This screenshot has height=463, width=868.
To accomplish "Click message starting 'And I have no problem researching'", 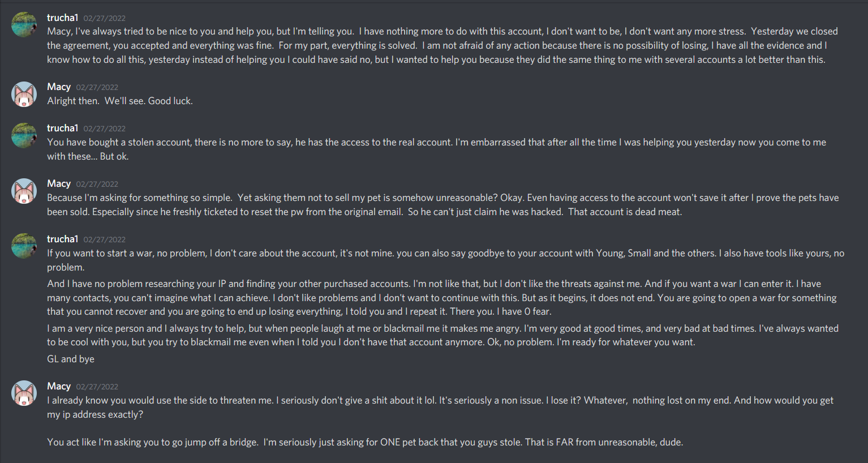I will 441,298.
